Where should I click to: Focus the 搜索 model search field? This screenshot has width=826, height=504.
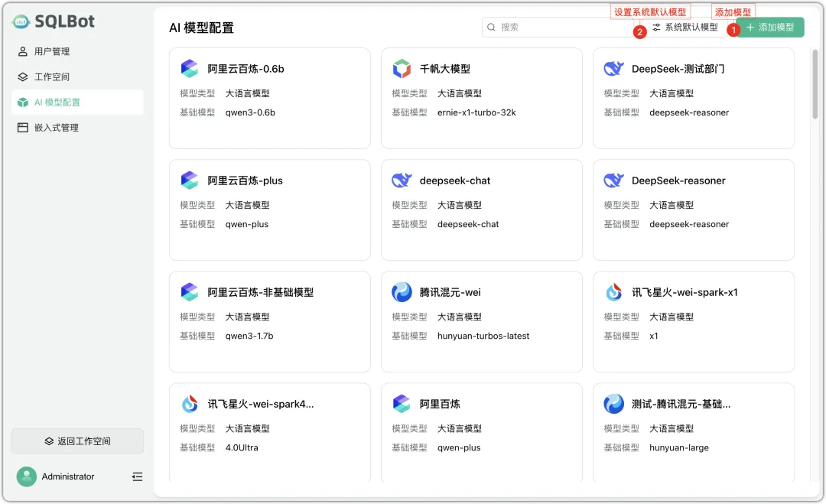558,27
